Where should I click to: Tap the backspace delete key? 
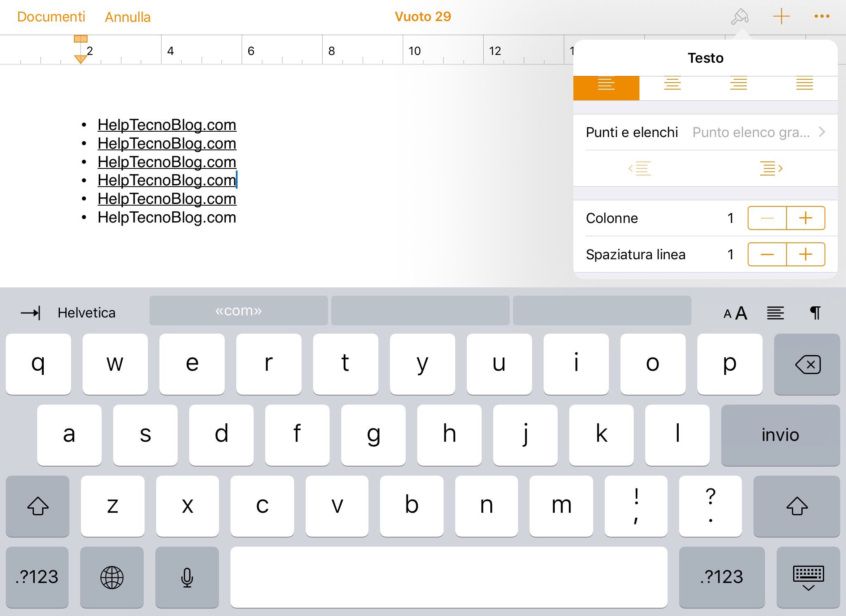pyautogui.click(x=807, y=364)
